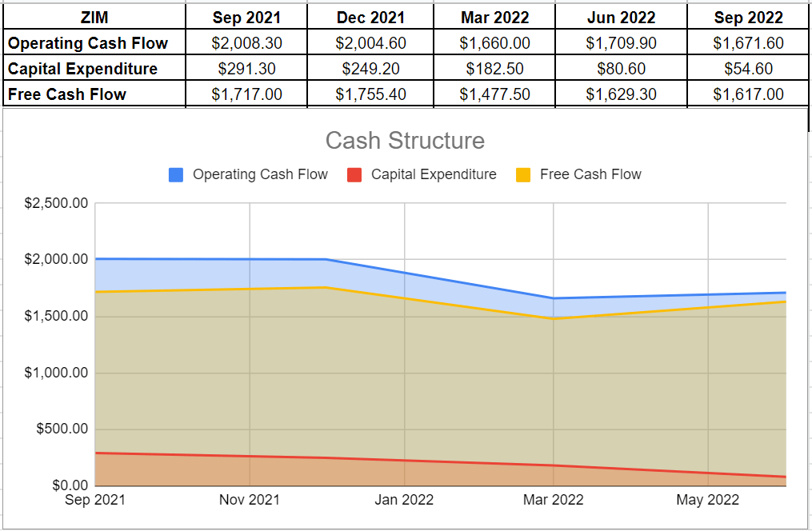Select the Sep 2022 column header cell

[x=748, y=17]
